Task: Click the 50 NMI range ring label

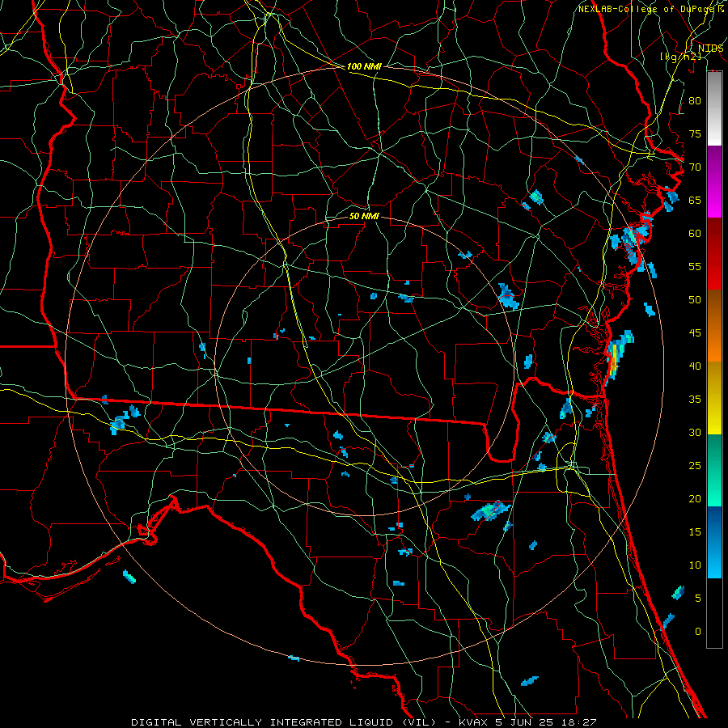Action: pyautogui.click(x=364, y=216)
